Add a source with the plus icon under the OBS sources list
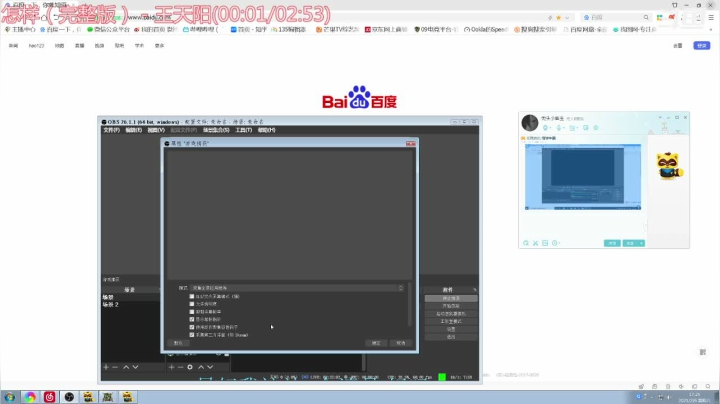Image resolution: width=720 pixels, height=404 pixels. pyautogui.click(x=171, y=367)
